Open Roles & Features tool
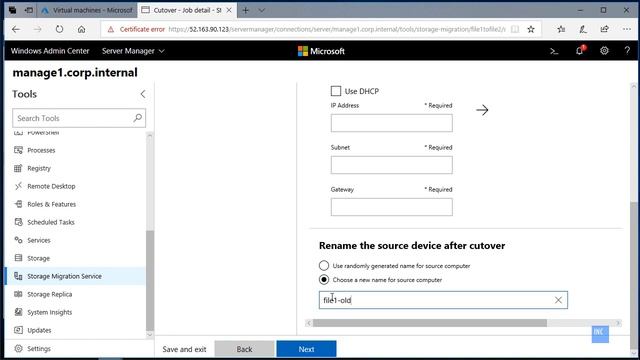This screenshot has width=640, height=360. tap(51, 204)
